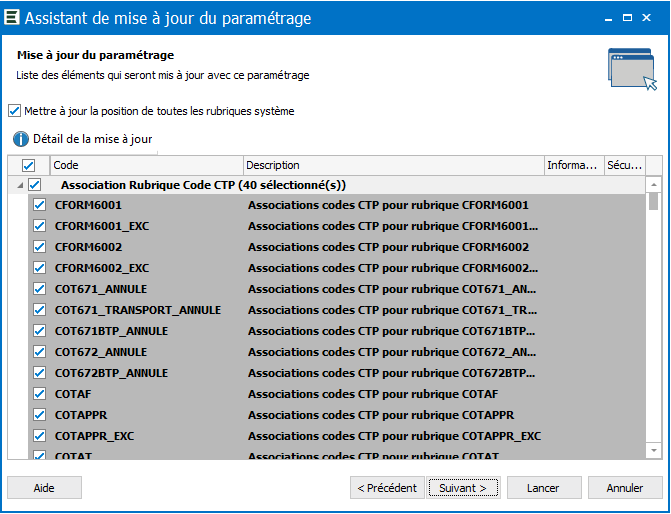671x514 pixels.
Task: Uncheck the COT671BTP_ANNULE row checkbox
Action: click(x=39, y=331)
